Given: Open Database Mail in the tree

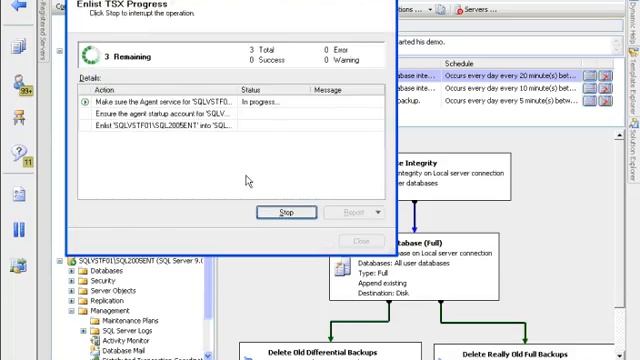Looking at the screenshot, I should tap(123, 351).
